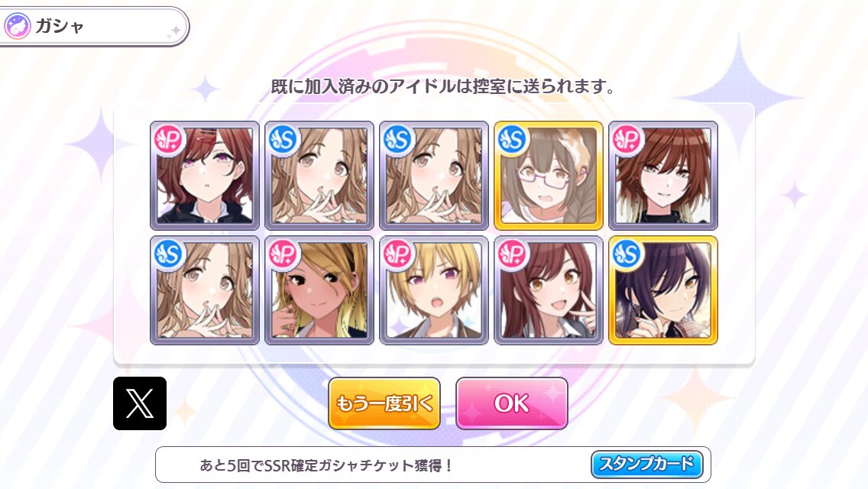The height and width of the screenshot is (489, 868).
Task: Click the S badge on first bottom-row card
Action: (x=169, y=254)
